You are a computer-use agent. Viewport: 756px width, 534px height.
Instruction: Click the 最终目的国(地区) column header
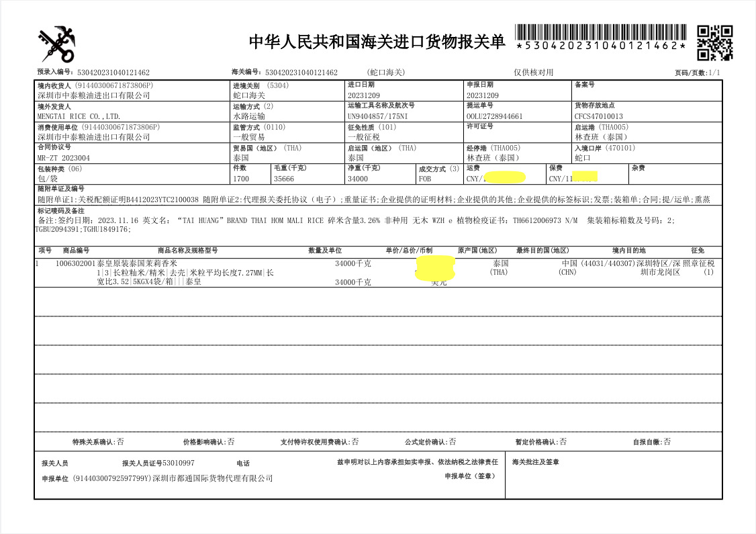542,251
